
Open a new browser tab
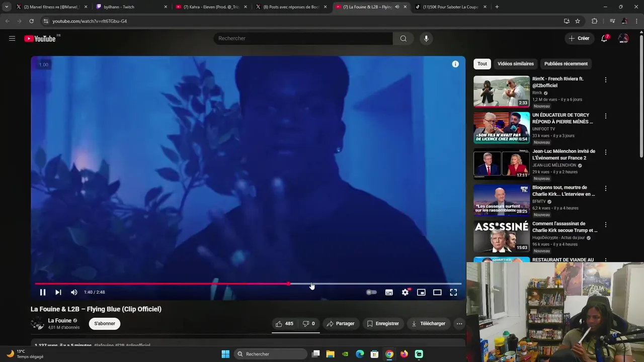pyautogui.click(x=497, y=7)
